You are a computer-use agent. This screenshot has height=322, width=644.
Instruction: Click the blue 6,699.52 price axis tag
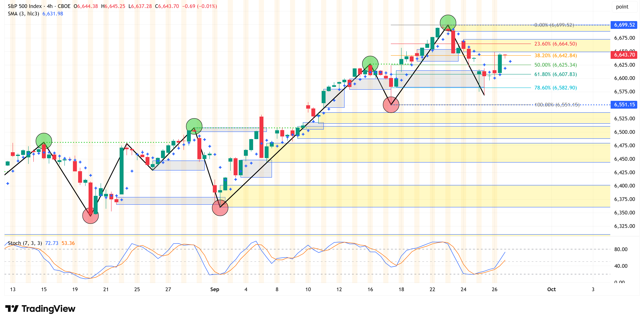pos(624,25)
